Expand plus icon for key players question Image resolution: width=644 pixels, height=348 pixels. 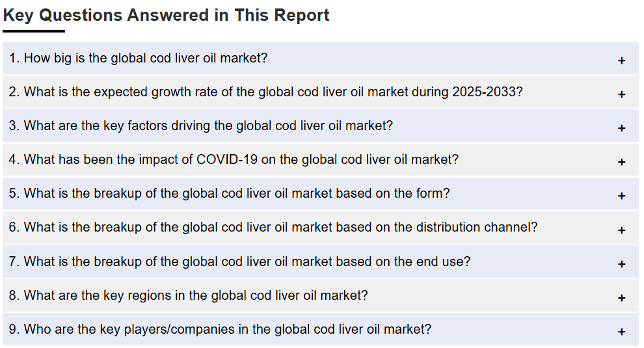coord(621,332)
